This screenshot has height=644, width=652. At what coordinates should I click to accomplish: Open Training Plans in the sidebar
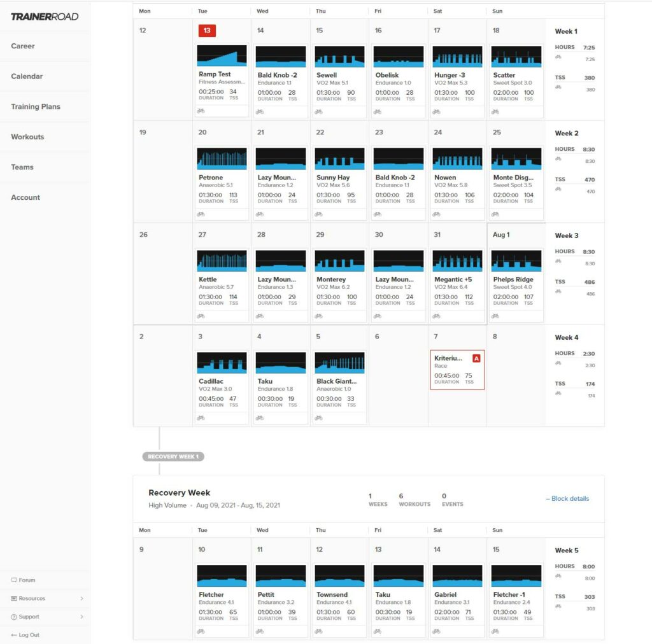click(36, 107)
